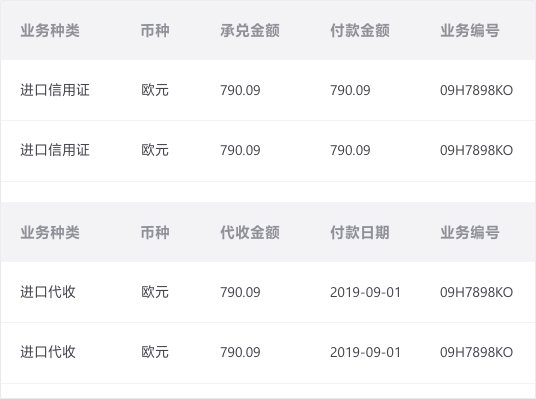The height and width of the screenshot is (399, 536).
Task: Click 业务编号 header in first table
Action: [x=470, y=30]
